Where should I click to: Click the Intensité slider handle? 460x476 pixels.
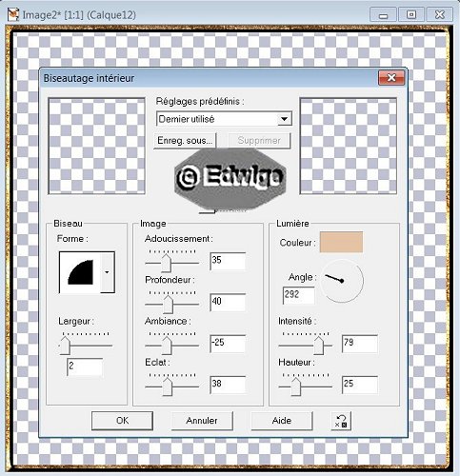319,346
